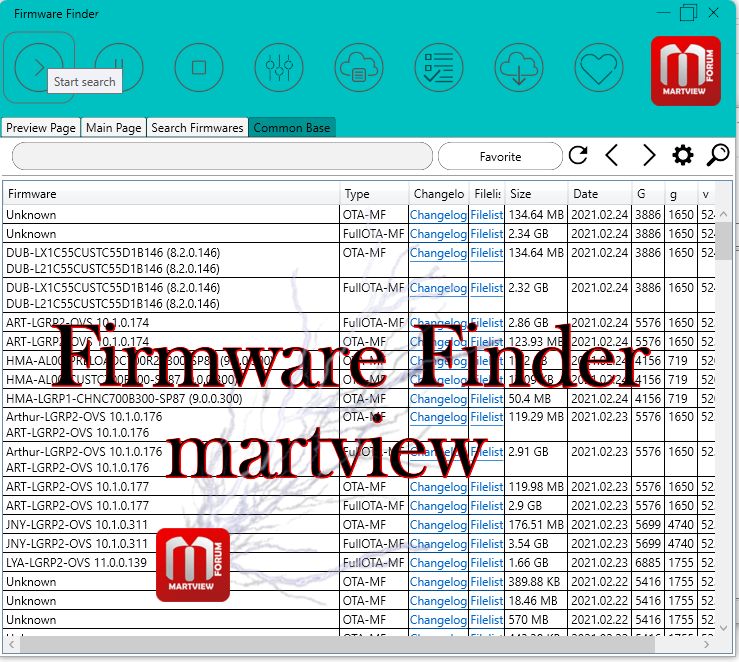Open Filelist for JNY-LGRP2-OVS 10.1.0.311 OTA-MF
This screenshot has height=662, width=739.
coord(487,524)
